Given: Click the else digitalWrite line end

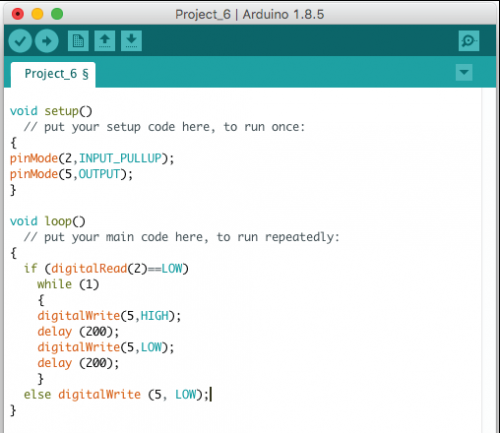Looking at the screenshot, I should click(210, 395).
